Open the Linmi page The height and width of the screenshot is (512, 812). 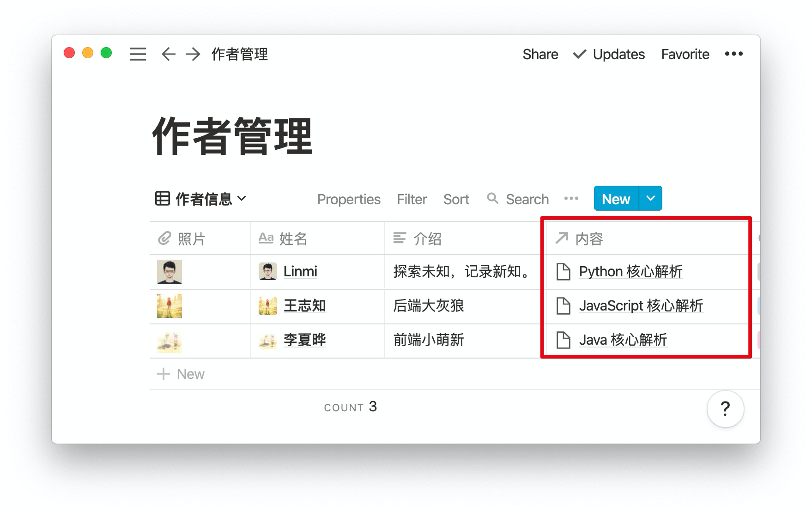pos(300,272)
